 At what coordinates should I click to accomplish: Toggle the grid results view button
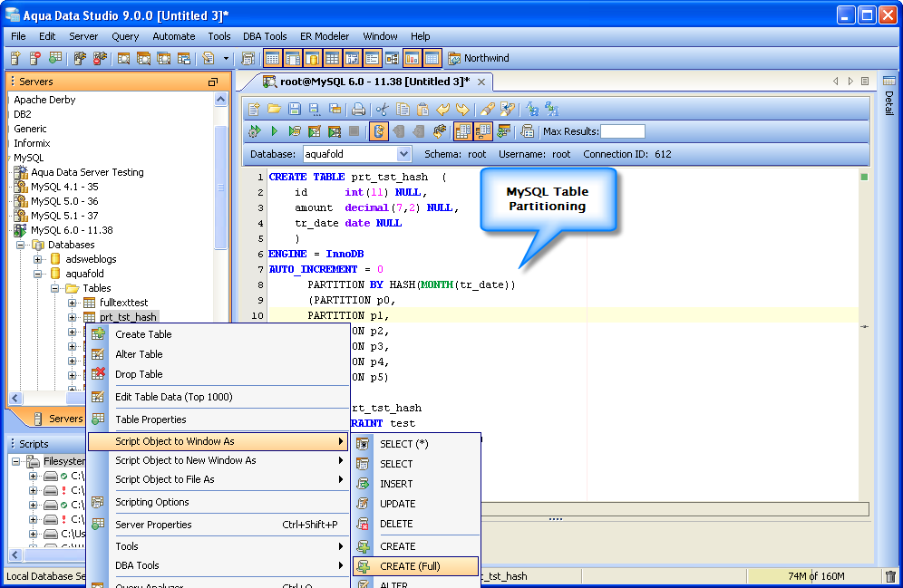coord(463,131)
